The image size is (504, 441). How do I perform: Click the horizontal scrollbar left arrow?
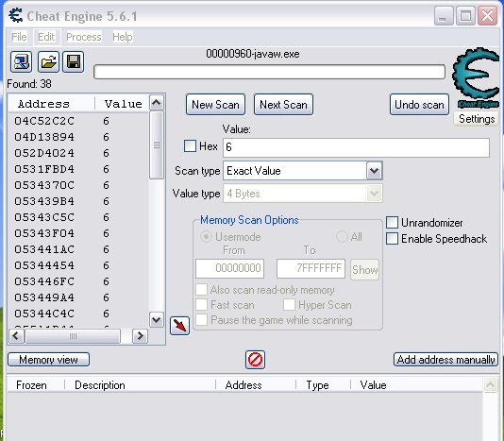[x=16, y=336]
